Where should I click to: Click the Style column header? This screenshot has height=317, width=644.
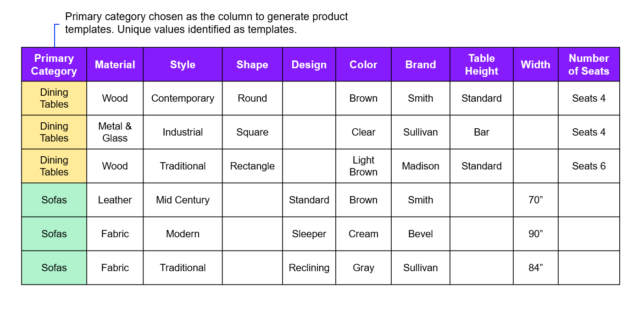coord(183,65)
